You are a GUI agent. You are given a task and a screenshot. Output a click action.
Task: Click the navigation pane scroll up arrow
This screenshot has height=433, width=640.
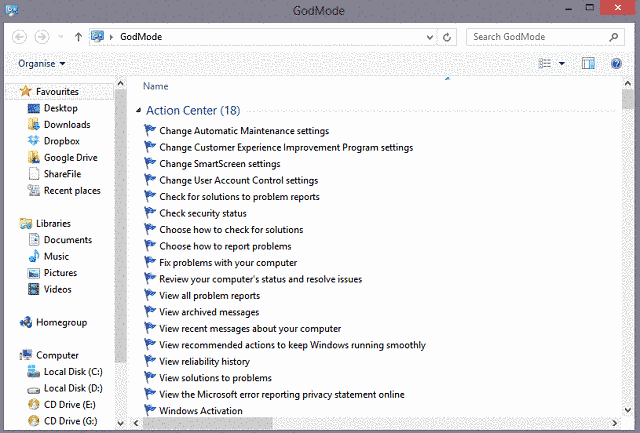point(120,84)
